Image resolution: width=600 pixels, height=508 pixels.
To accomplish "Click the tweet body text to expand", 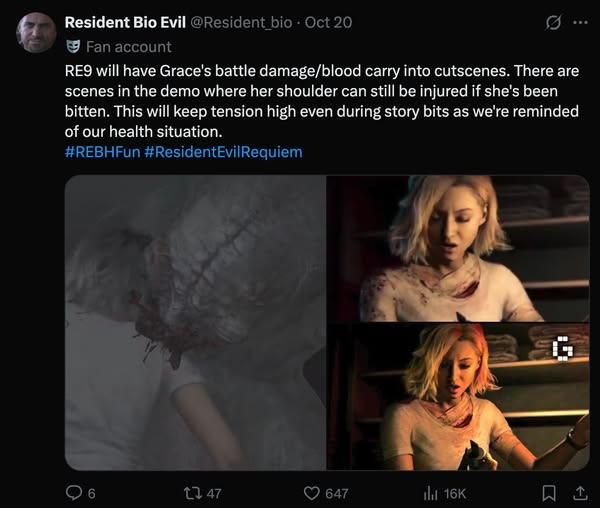I will (x=321, y=101).
